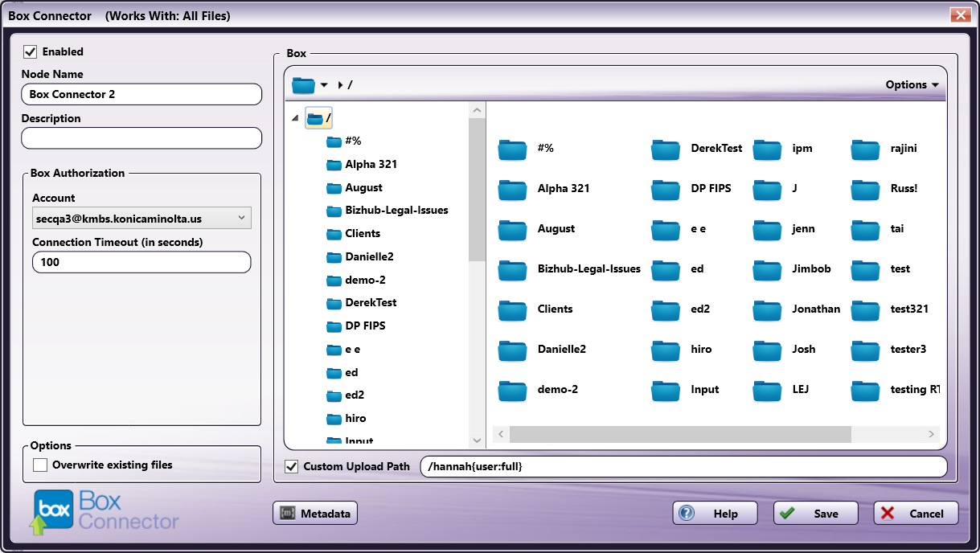The width and height of the screenshot is (980, 553).
Task: Click the Josh folder icon
Action: [767, 350]
